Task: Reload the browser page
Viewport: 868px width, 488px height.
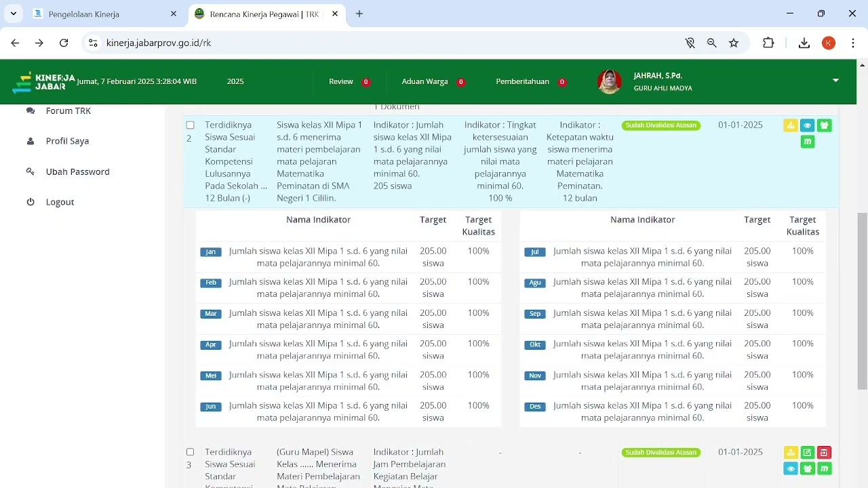Action: [64, 43]
